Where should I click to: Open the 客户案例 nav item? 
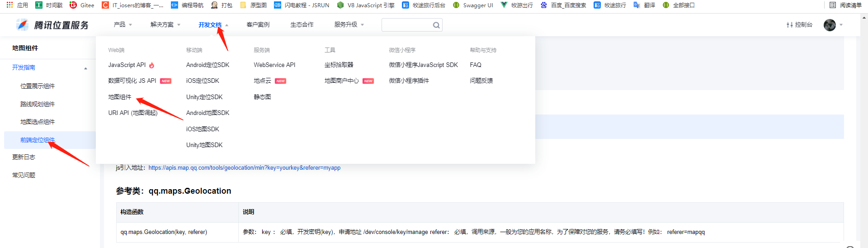click(258, 24)
